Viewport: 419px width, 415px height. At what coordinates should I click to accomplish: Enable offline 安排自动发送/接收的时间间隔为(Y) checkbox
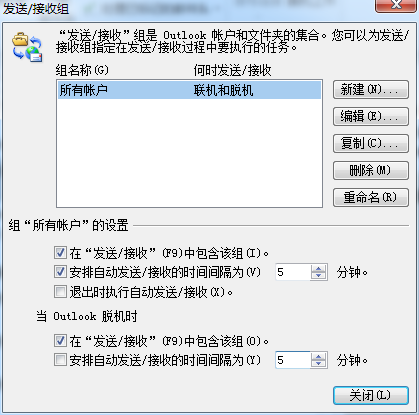(60, 360)
